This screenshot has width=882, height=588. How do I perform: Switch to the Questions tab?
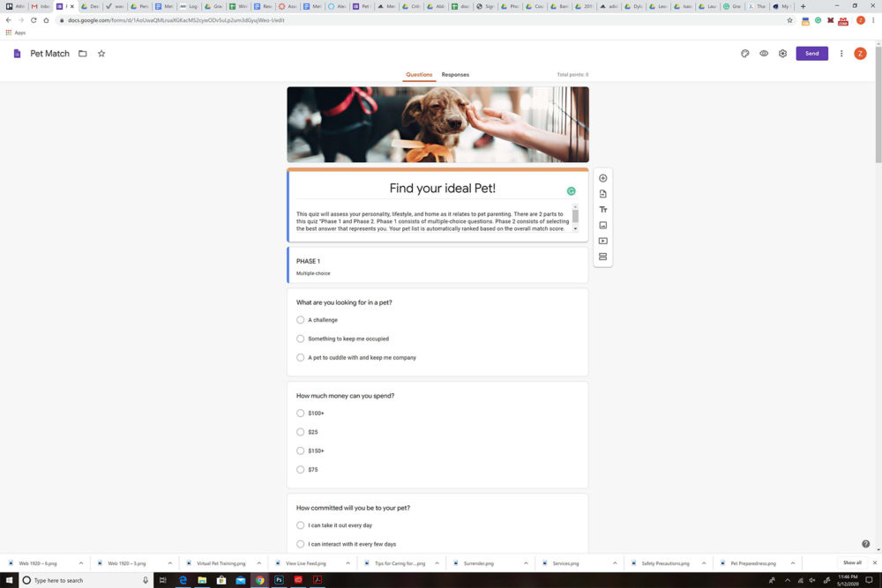(x=419, y=75)
